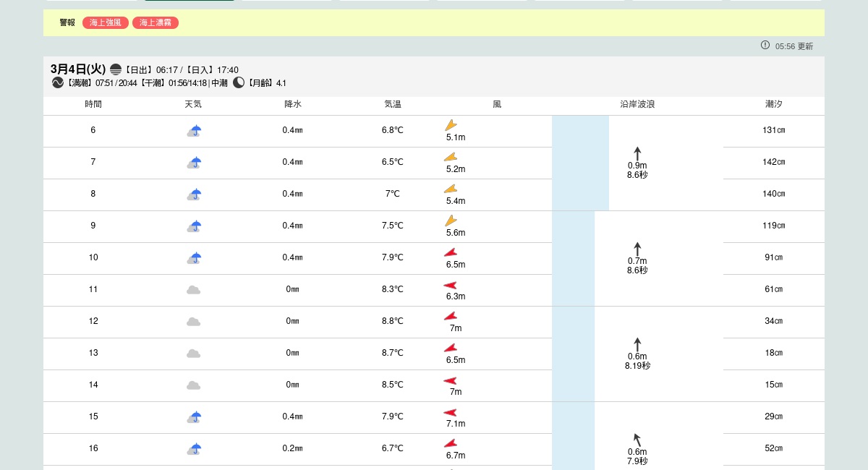Click the red wind arrow for 6.5m at 10 o'clock

pyautogui.click(x=451, y=252)
